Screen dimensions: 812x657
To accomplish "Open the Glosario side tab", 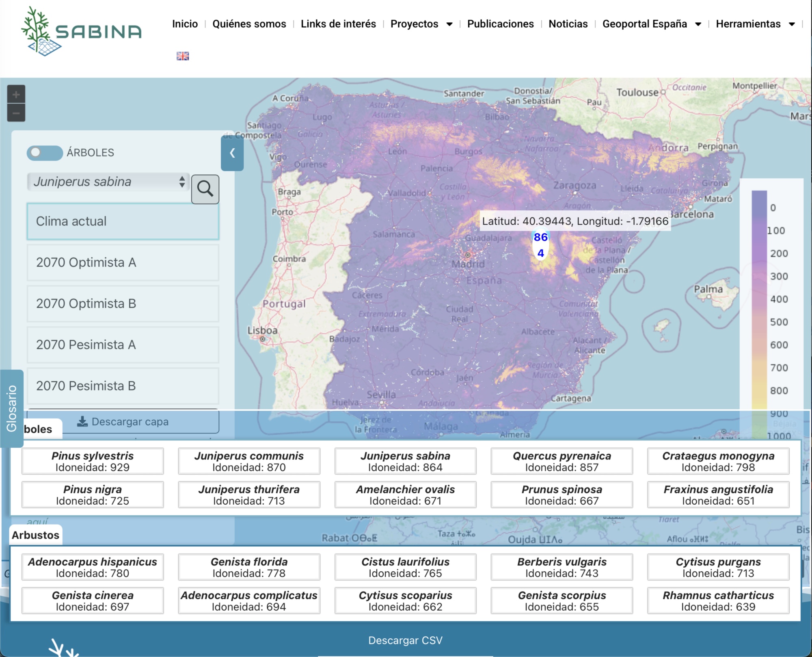I will point(12,408).
